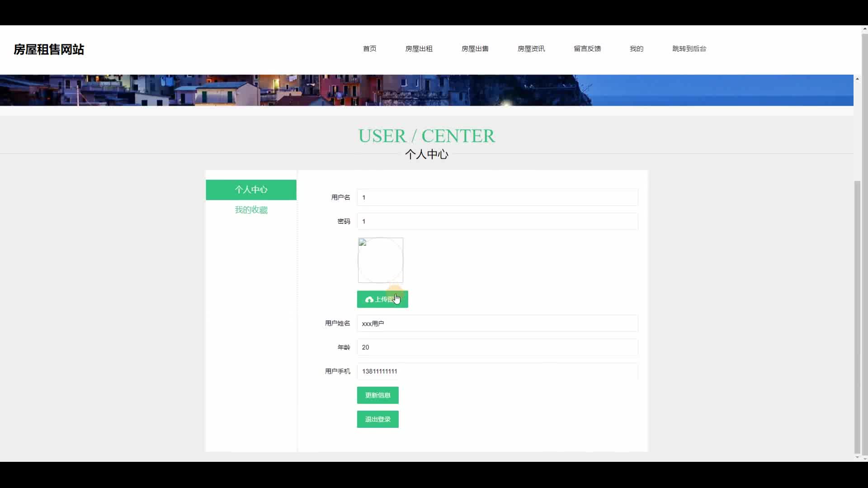Click the 房屋租售网站 site logo
This screenshot has width=868, height=488.
click(49, 49)
